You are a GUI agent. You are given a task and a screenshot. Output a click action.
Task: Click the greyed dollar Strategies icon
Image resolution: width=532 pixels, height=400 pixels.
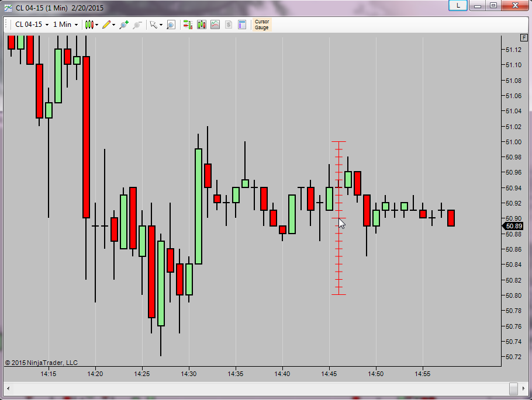229,25
